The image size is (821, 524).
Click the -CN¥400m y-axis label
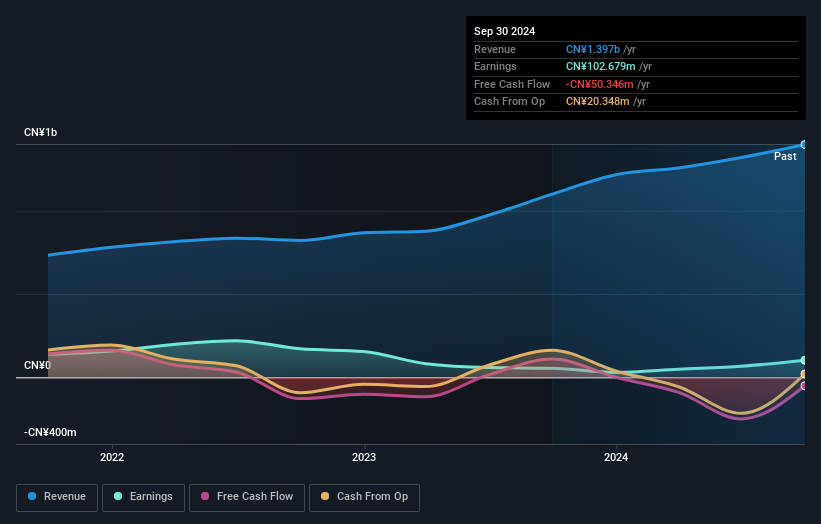pos(50,432)
